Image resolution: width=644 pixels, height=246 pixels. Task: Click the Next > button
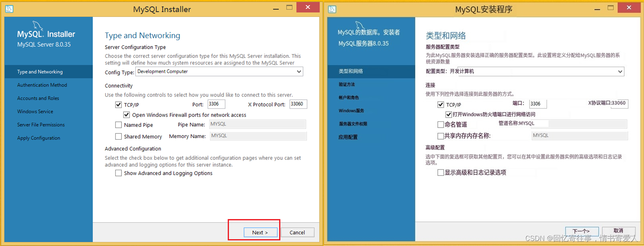[260, 232]
